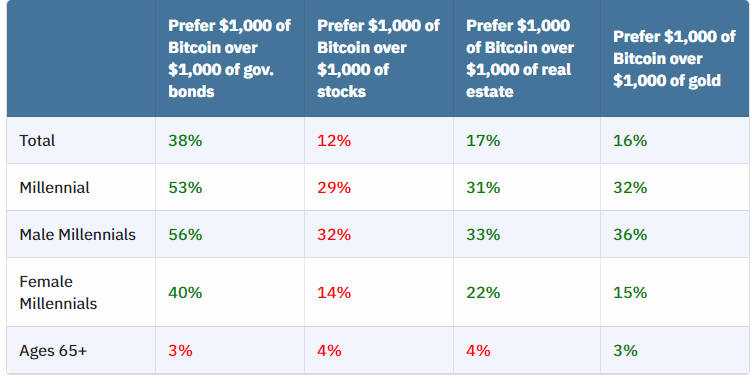752x386 pixels.
Task: Click the 15% Female Millennials gold value
Action: click(x=630, y=292)
